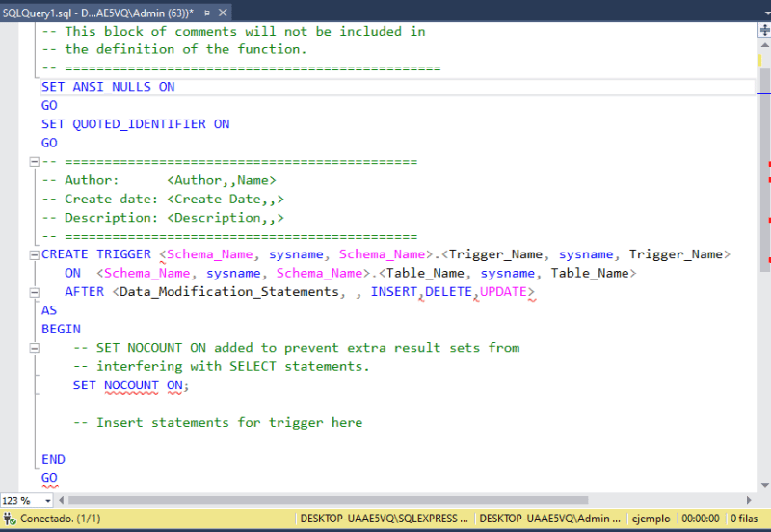This screenshot has width=771, height=532.
Task: Click the GO below SET QUOTED_IDENTIFIER ON
Action: [49, 143]
